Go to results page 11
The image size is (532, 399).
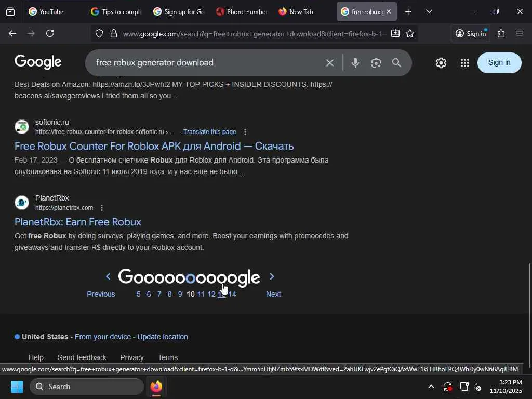click(x=201, y=294)
